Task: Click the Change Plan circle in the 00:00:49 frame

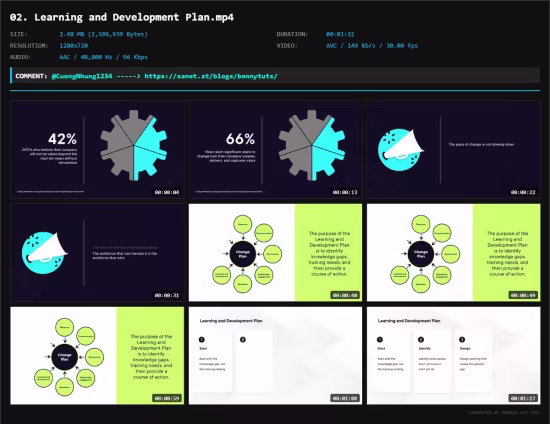Action: (x=421, y=254)
